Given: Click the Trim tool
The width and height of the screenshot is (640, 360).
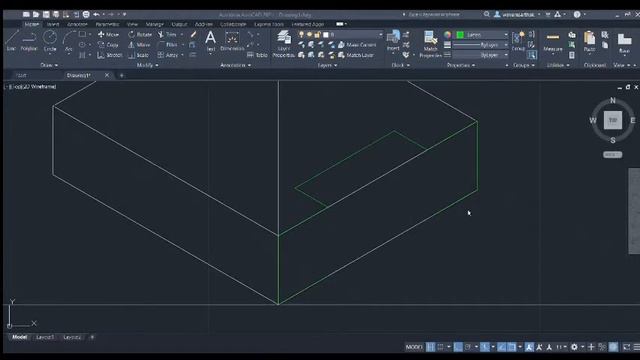Looking at the screenshot, I should pyautogui.click(x=167, y=34).
